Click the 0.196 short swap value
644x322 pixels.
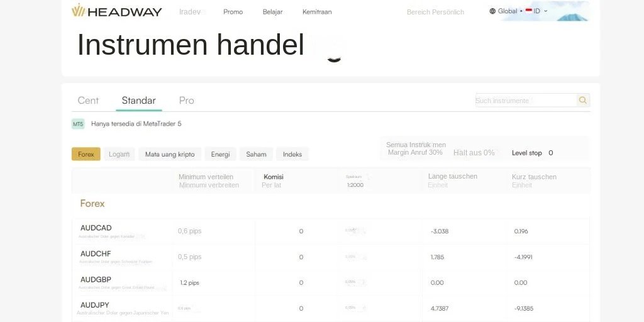tap(521, 231)
